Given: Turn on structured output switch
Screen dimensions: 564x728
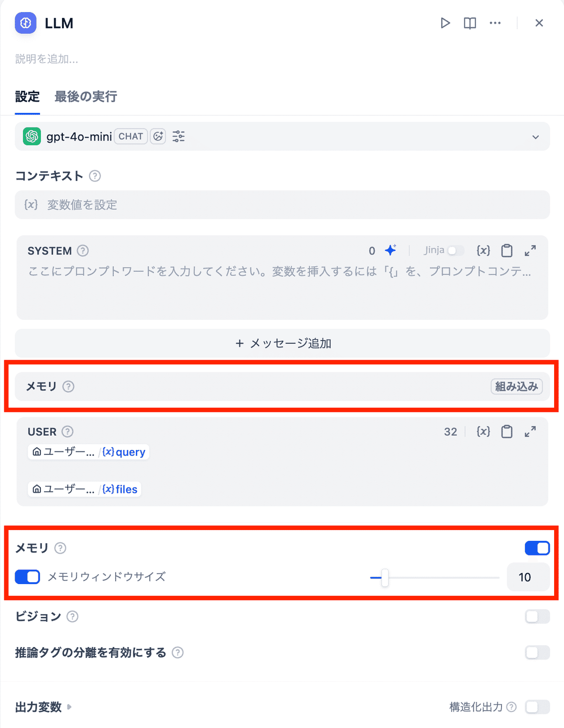Looking at the screenshot, I should [x=537, y=707].
